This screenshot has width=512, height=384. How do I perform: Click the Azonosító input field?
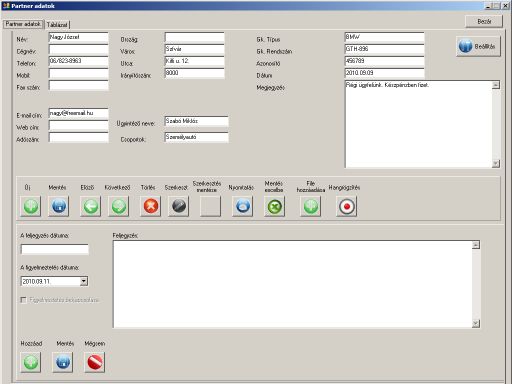pyautogui.click(x=384, y=61)
